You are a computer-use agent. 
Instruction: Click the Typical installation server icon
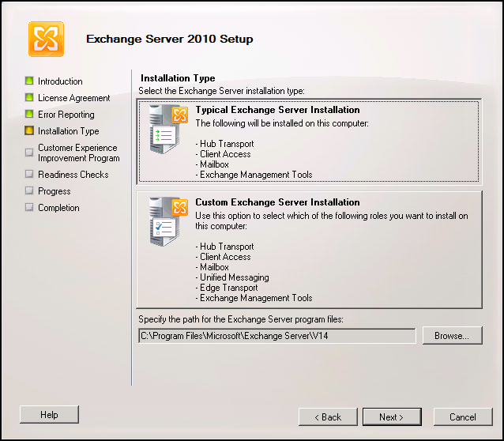pyautogui.click(x=168, y=129)
